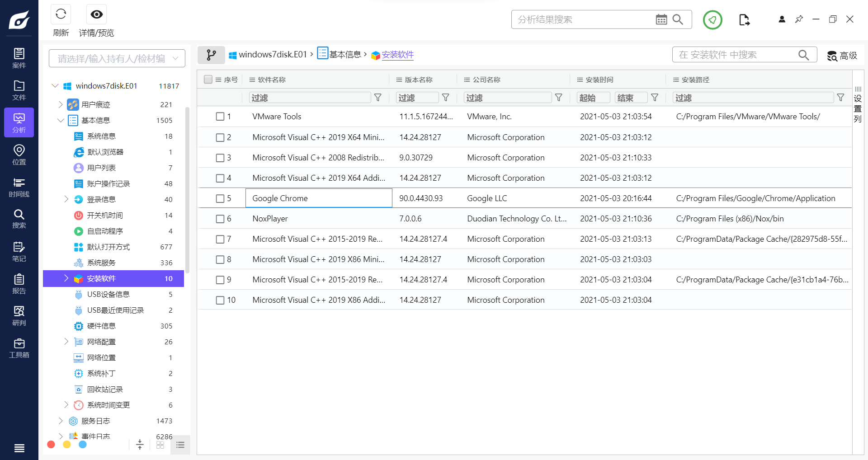868x460 pixels.
Task: Open the 请选择/输入持有人/检材编 dropdown
Action: coord(117,58)
